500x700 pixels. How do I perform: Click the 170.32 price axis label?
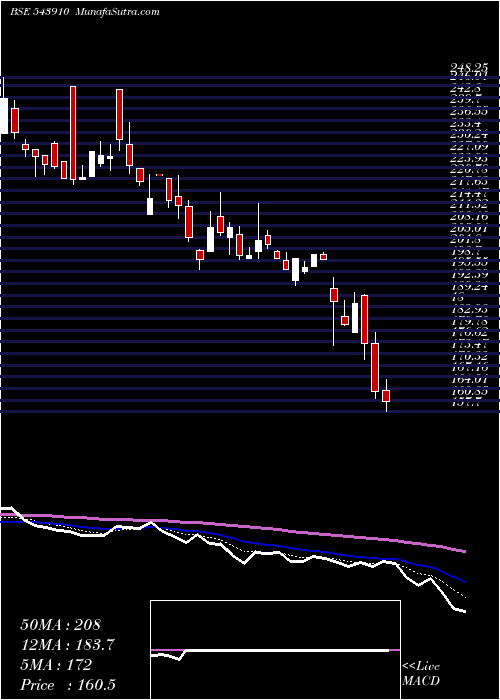point(469,357)
